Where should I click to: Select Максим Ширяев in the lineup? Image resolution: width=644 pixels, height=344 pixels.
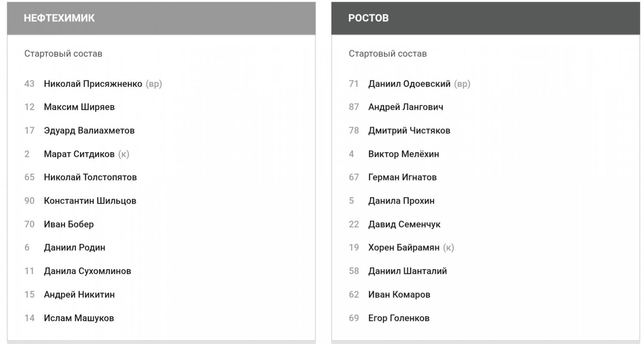pos(79,107)
